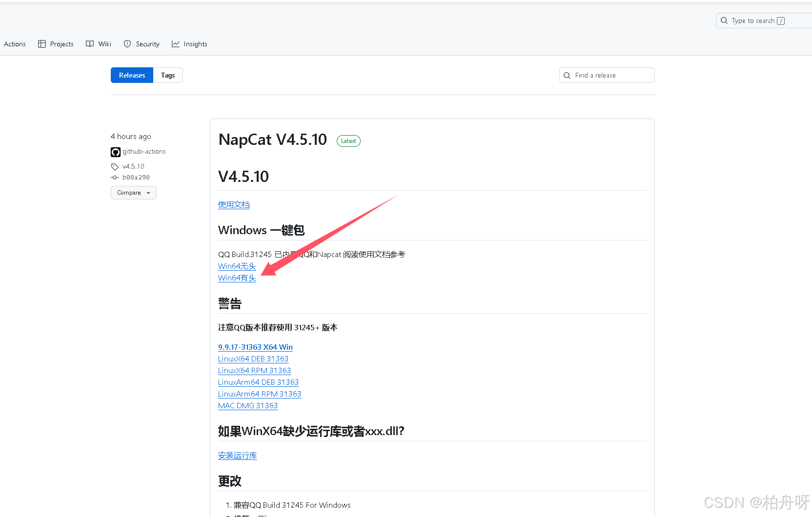This screenshot has width=812, height=517.
Task: Click the 'Windows 一键包' heading
Action: [x=262, y=230]
